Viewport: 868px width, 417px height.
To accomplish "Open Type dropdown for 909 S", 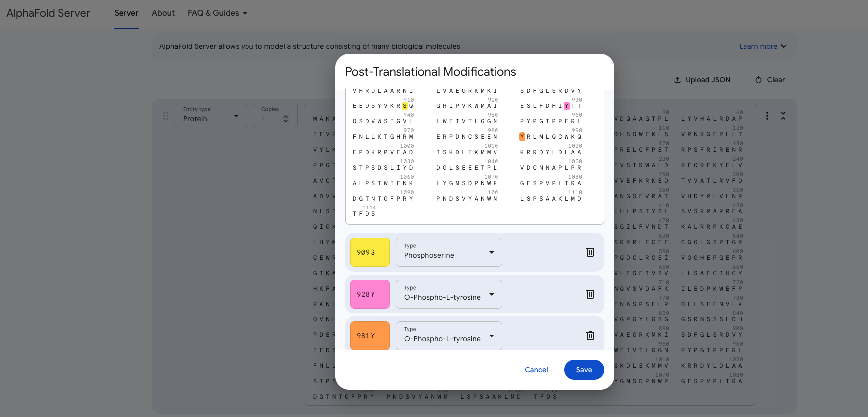I will click(449, 252).
